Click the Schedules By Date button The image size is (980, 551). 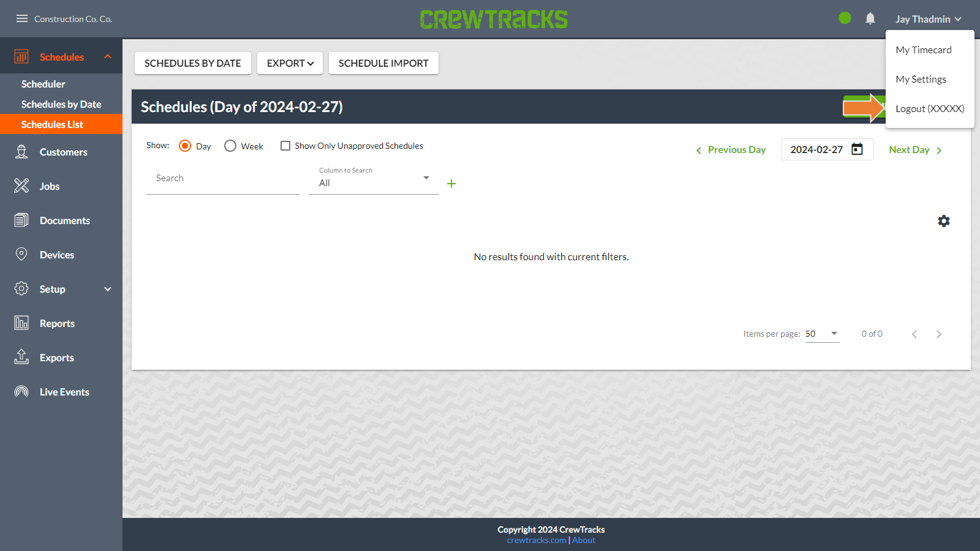point(193,63)
